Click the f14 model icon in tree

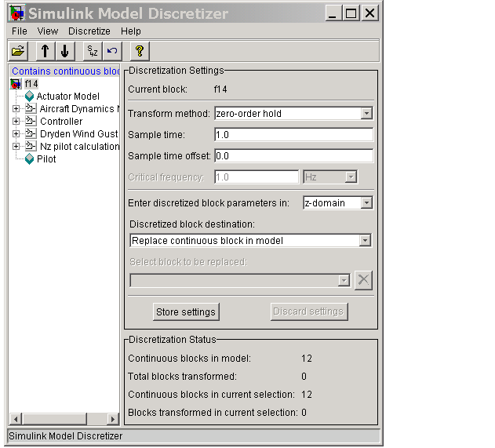(x=16, y=84)
